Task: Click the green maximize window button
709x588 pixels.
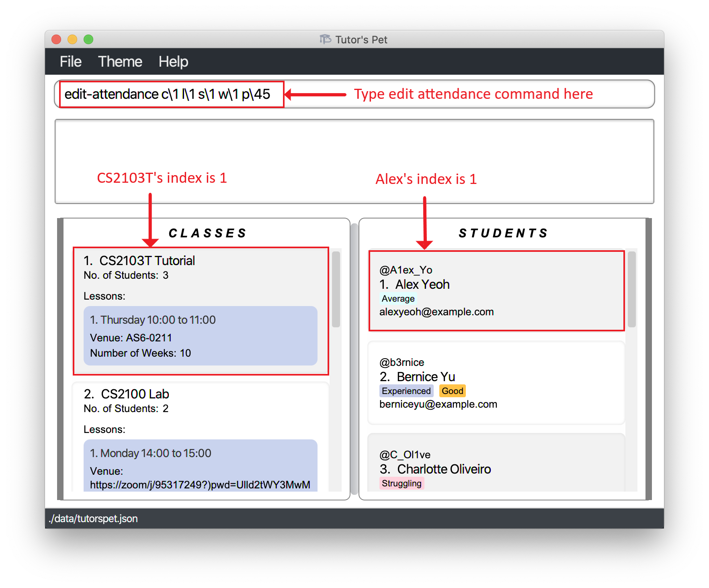Action: tap(88, 39)
